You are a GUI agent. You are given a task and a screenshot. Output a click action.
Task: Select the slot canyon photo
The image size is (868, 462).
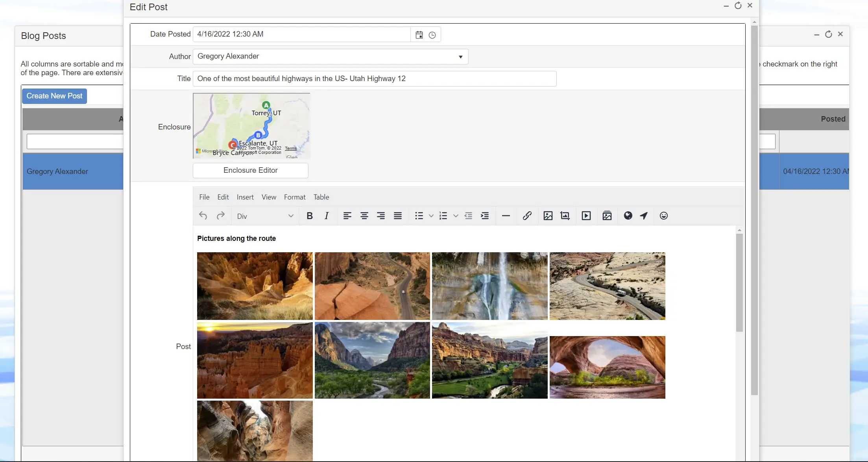[x=255, y=431]
